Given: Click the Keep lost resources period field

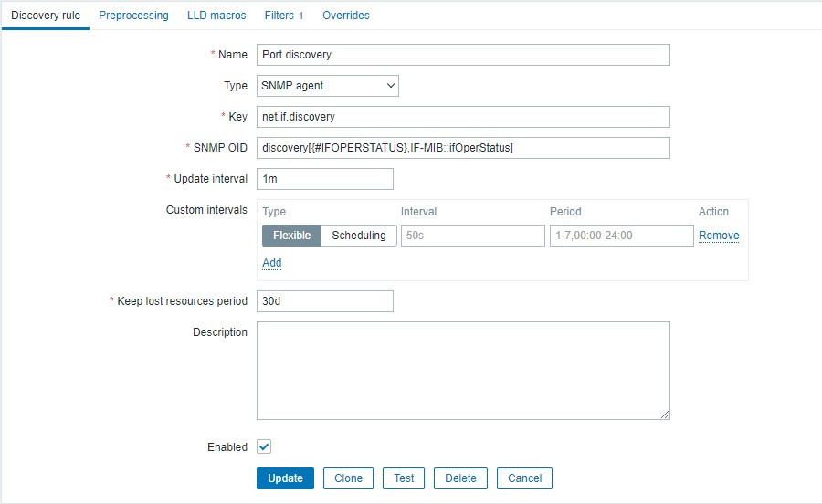Looking at the screenshot, I should [x=324, y=301].
